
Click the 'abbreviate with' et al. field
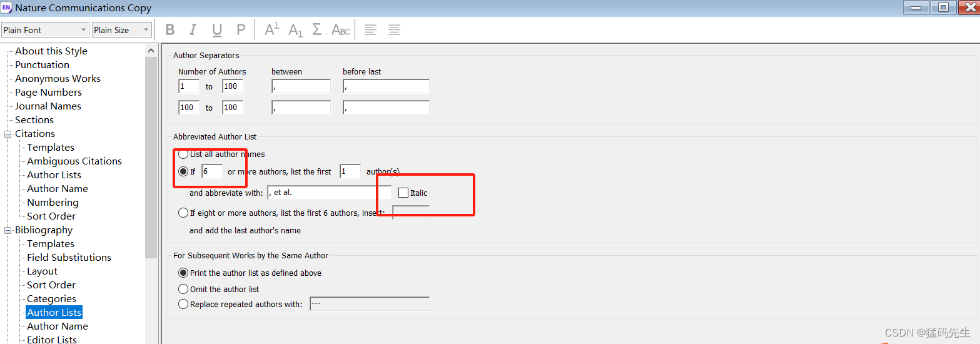click(x=329, y=192)
